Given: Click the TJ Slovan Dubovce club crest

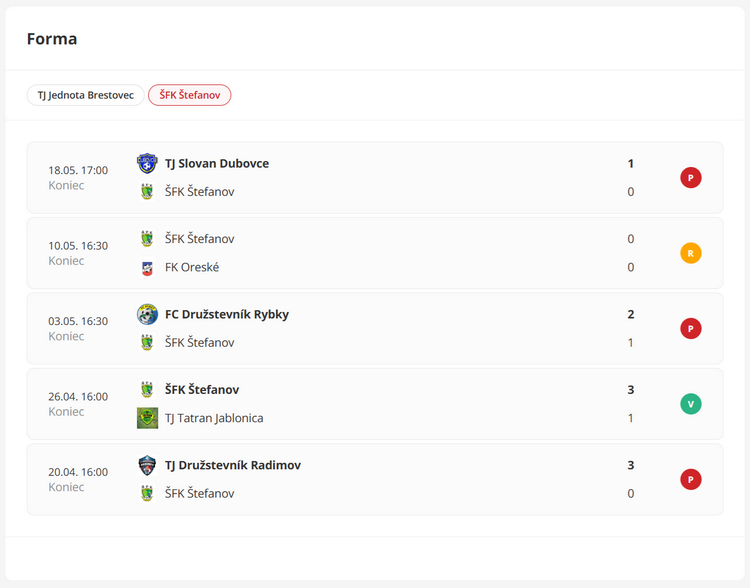Looking at the screenshot, I should click(x=147, y=163).
